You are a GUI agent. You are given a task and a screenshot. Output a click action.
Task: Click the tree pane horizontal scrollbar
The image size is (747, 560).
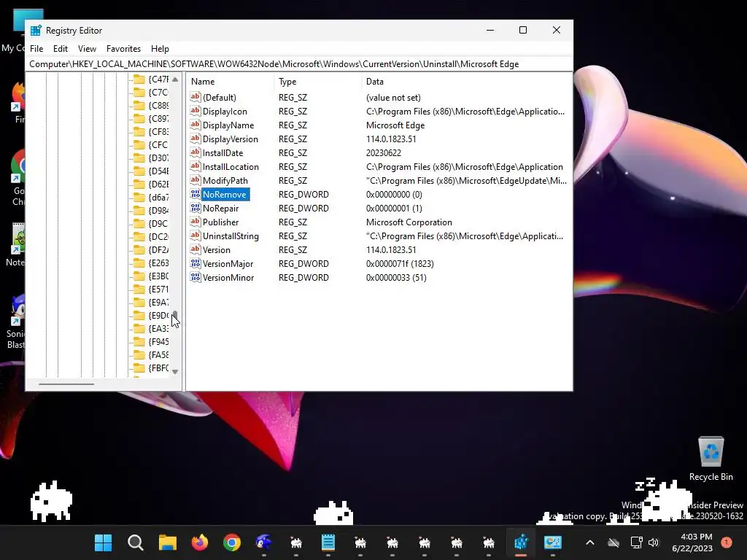(x=66, y=384)
